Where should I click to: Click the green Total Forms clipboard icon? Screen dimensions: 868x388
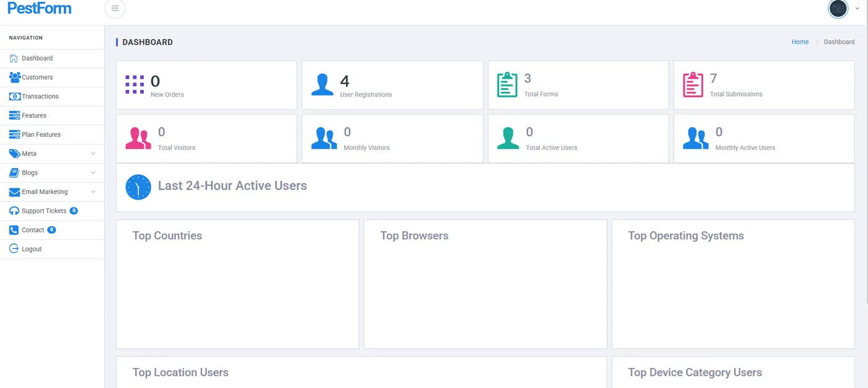click(507, 85)
